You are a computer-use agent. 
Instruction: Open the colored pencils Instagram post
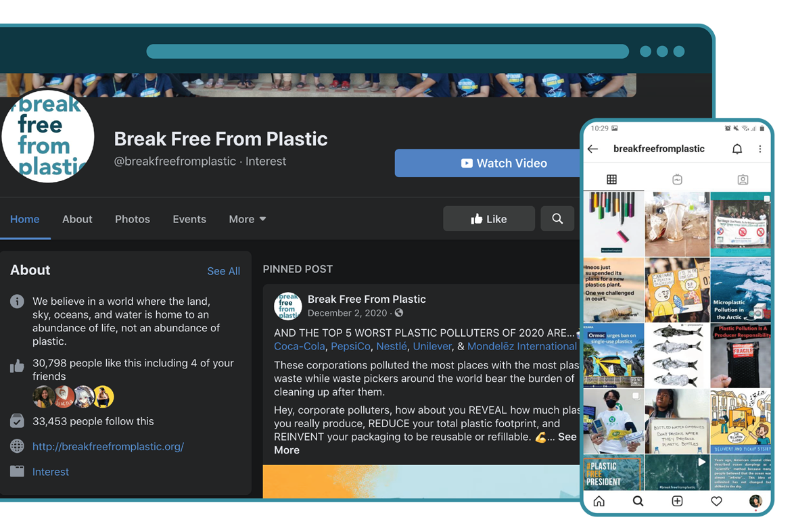point(613,224)
